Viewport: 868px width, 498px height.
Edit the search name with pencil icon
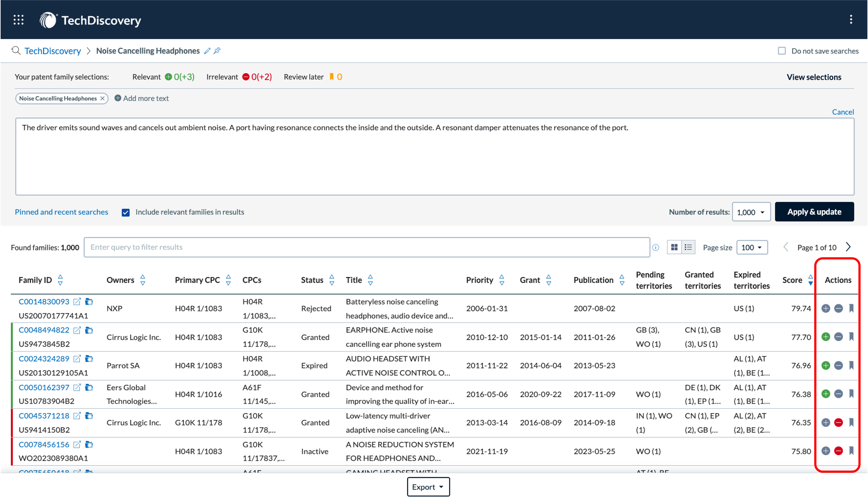207,51
